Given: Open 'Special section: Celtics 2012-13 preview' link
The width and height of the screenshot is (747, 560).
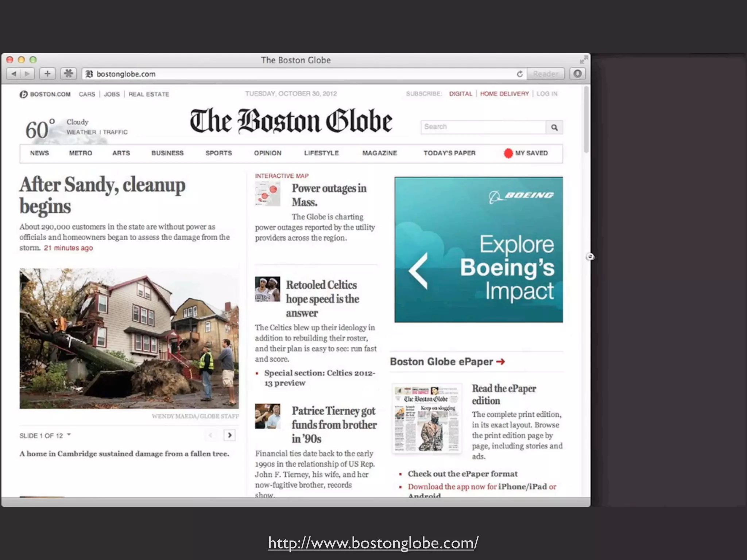Looking at the screenshot, I should [320, 378].
